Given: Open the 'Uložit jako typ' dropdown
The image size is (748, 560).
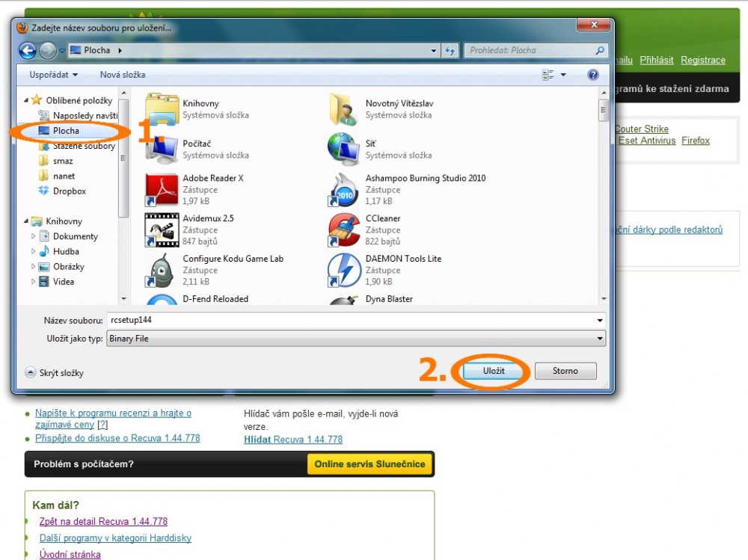Looking at the screenshot, I should 355,339.
